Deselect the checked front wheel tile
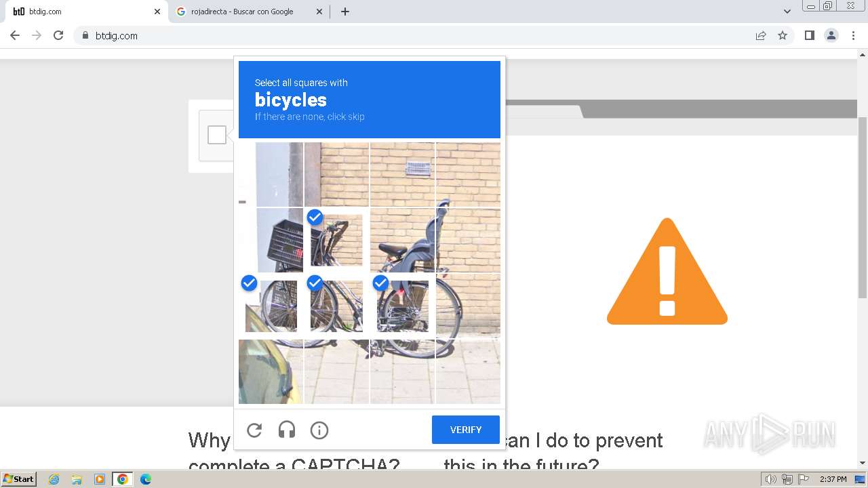The width and height of the screenshot is (868, 488). [x=271, y=306]
